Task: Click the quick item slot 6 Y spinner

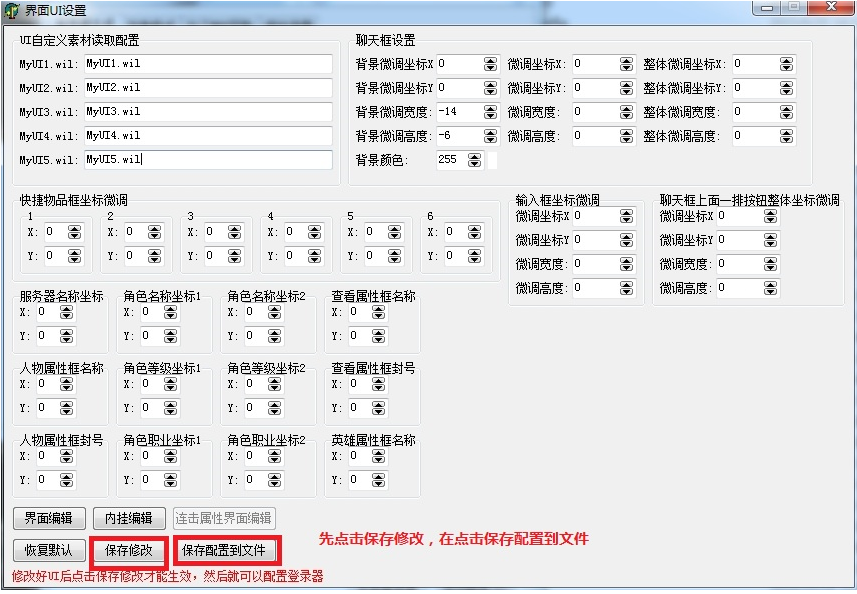Action: (x=474, y=256)
